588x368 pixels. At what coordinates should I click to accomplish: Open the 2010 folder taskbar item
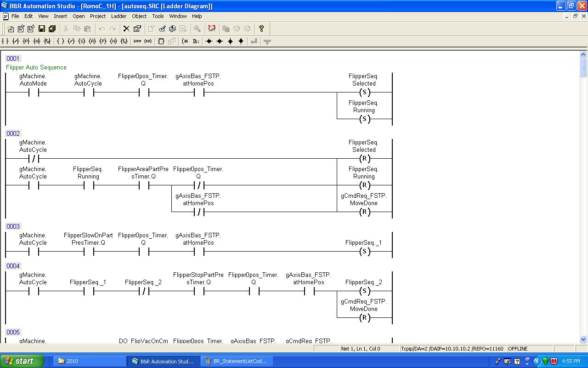pos(88,361)
